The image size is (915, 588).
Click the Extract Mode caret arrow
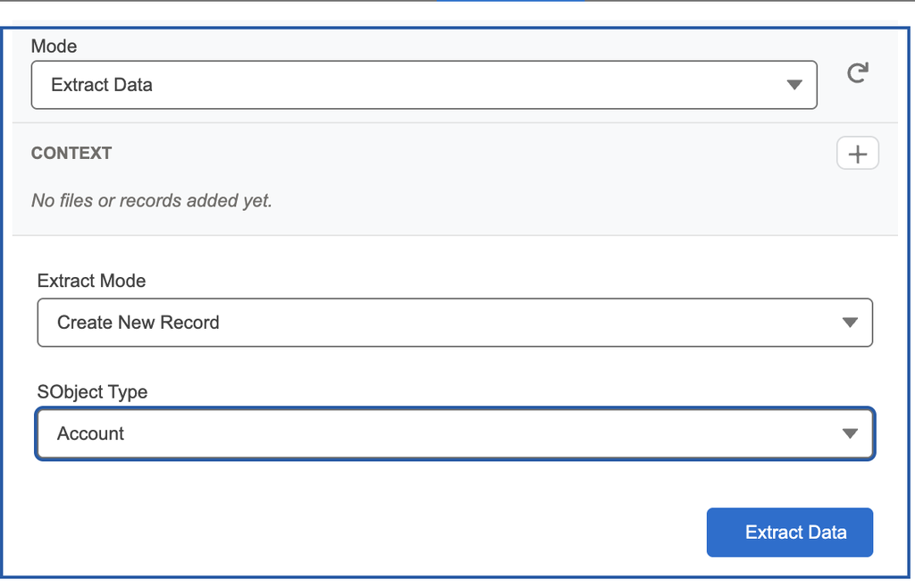tap(850, 323)
